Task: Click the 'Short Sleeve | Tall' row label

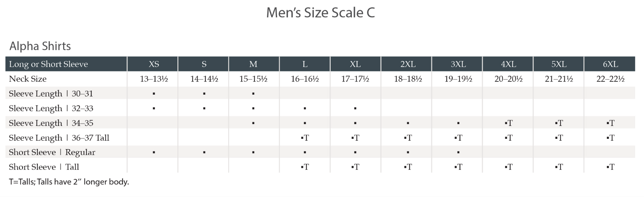Action: (44, 167)
